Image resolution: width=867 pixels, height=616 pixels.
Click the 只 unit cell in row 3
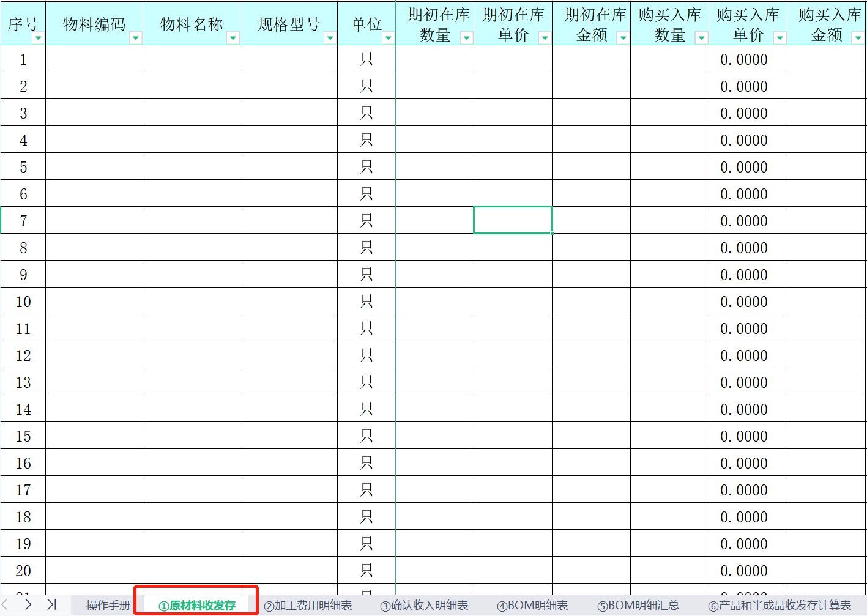[367, 113]
